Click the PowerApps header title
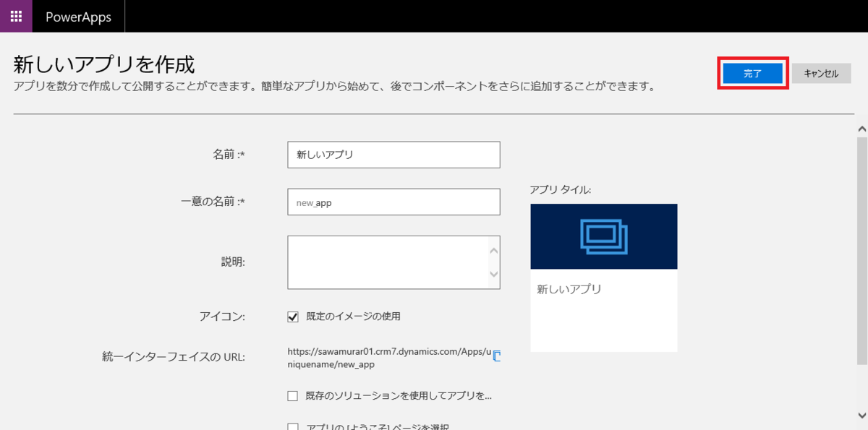The height and width of the screenshot is (430, 868). tap(78, 17)
